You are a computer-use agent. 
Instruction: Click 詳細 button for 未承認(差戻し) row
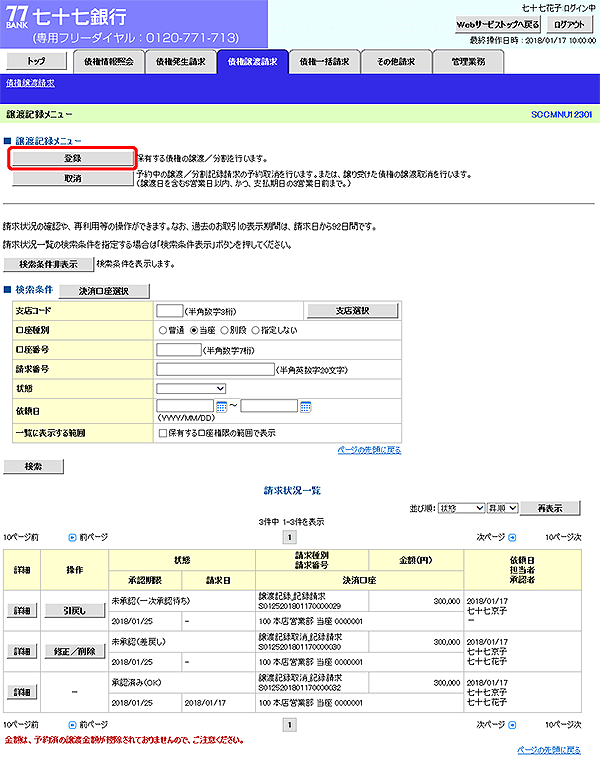click(x=22, y=651)
